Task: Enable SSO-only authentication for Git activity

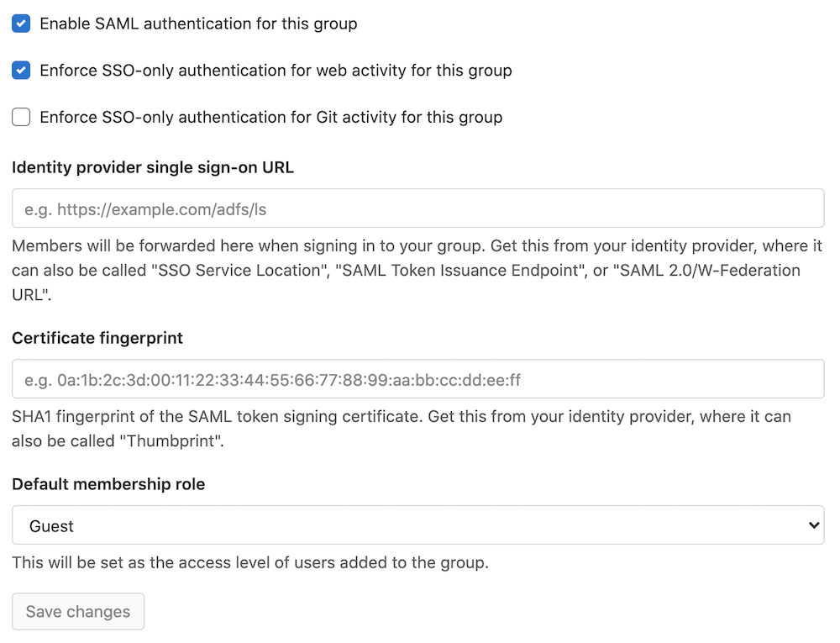Action: [x=21, y=117]
